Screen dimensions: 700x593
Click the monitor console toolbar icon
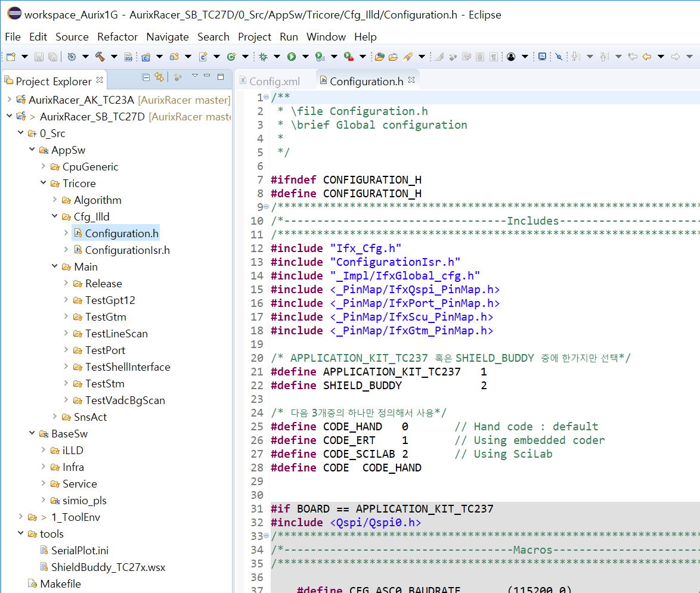coord(542,57)
